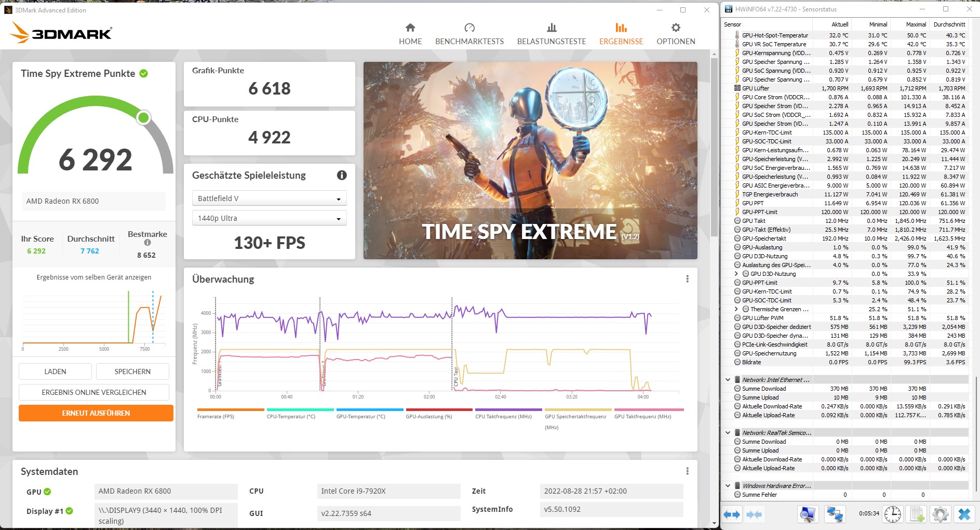
Task: Click the HWiNFO blue X close sensors icon
Action: pyautogui.click(x=964, y=514)
